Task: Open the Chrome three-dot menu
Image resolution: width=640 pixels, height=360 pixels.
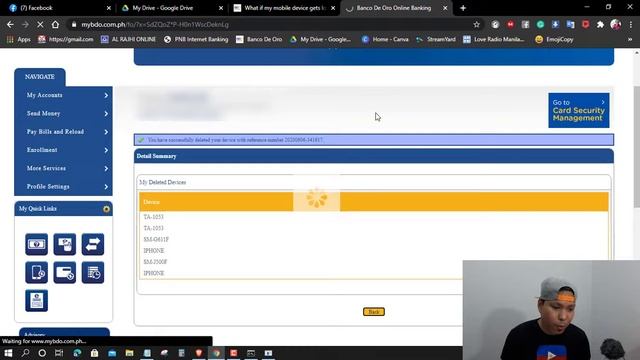Action: tap(631, 24)
